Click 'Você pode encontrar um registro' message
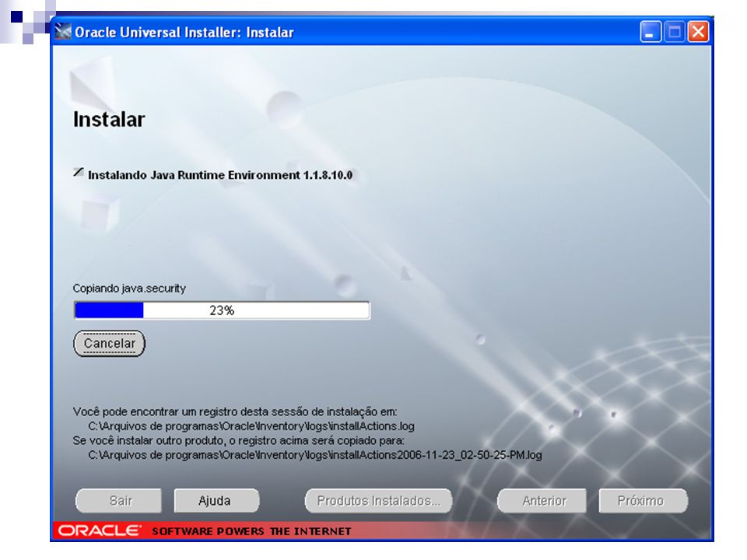 point(235,412)
